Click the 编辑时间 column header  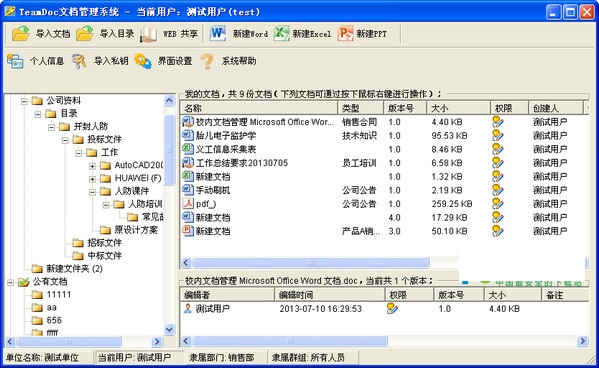point(330,295)
